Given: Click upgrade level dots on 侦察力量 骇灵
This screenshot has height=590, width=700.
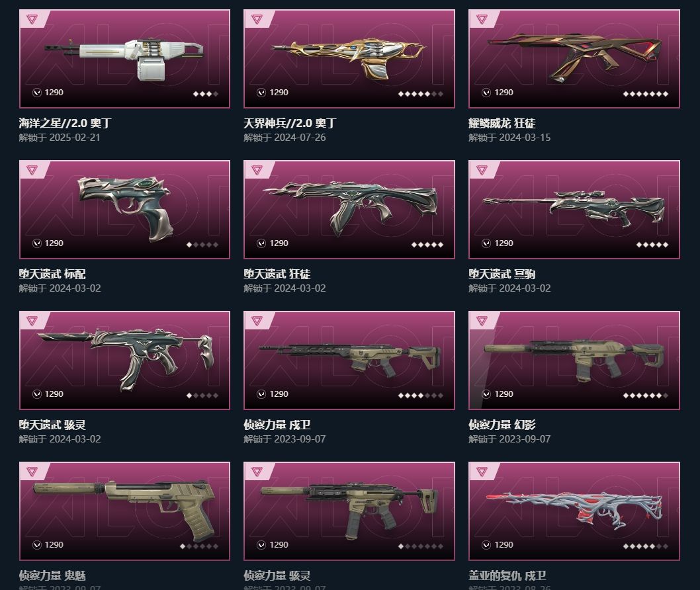Looking at the screenshot, I should tap(421, 546).
